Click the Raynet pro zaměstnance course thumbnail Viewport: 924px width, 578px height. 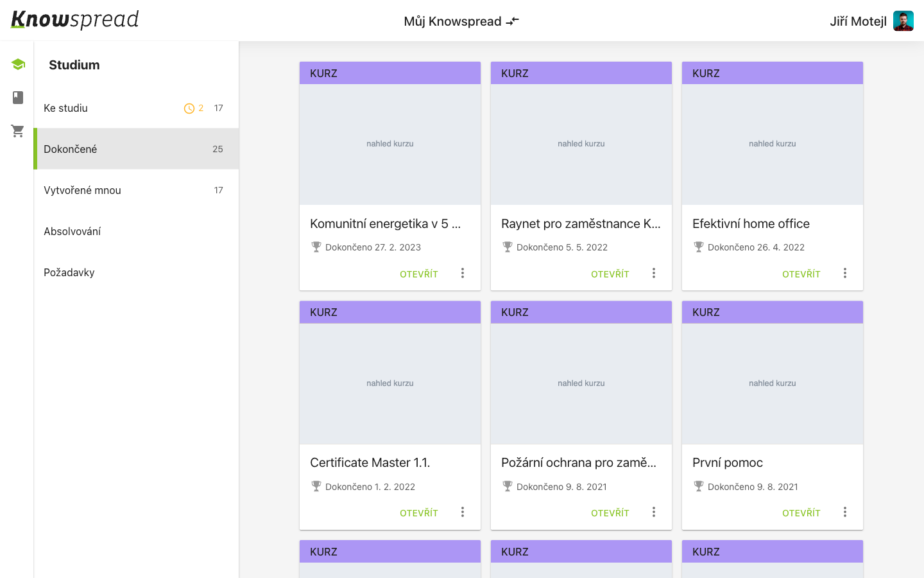tap(581, 144)
